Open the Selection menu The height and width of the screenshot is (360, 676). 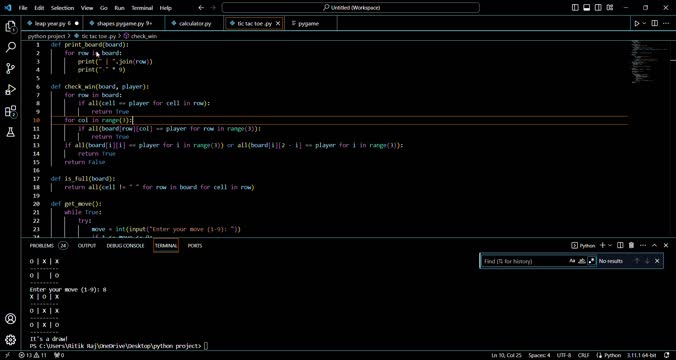point(63,8)
